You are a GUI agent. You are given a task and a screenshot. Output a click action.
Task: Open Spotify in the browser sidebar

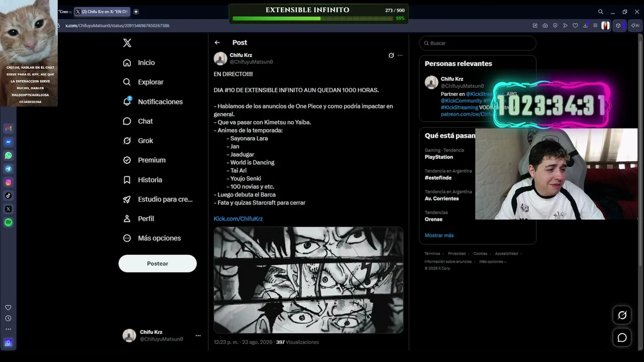click(x=9, y=222)
